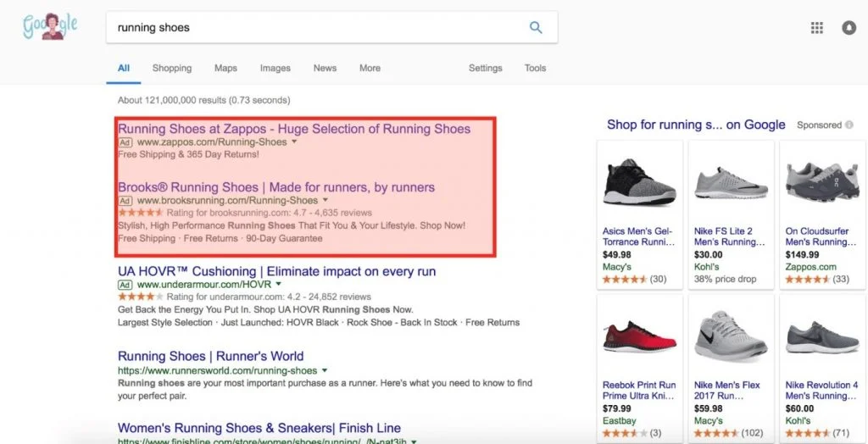Open Reebok Print Run Prime Ultra title
The width and height of the screenshot is (868, 444).
(639, 391)
